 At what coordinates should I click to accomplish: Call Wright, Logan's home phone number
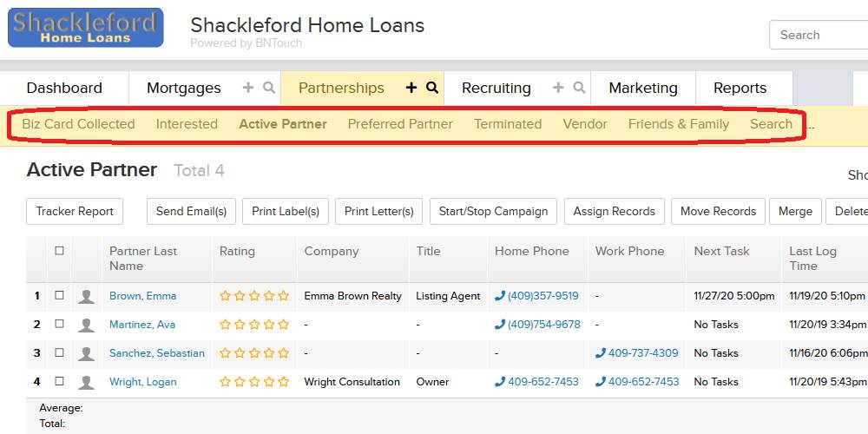(x=537, y=383)
